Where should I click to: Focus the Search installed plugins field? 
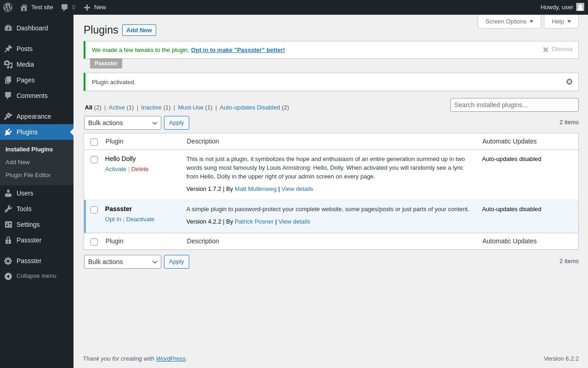pos(514,105)
